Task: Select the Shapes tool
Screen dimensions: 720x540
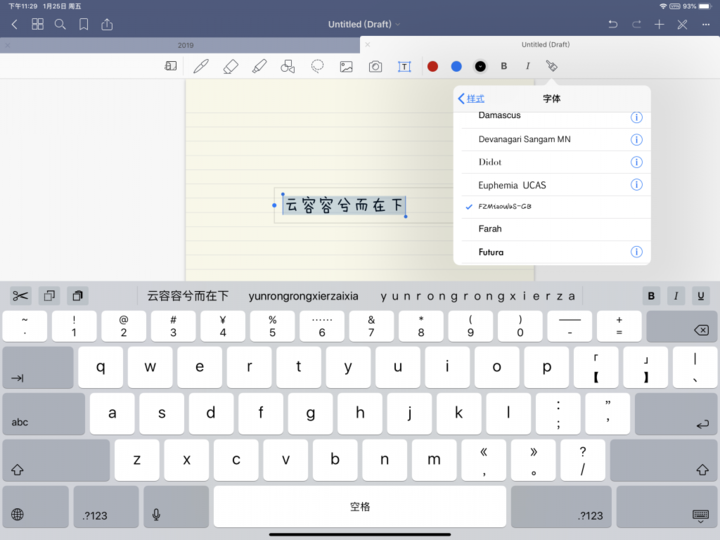Action: point(288,67)
